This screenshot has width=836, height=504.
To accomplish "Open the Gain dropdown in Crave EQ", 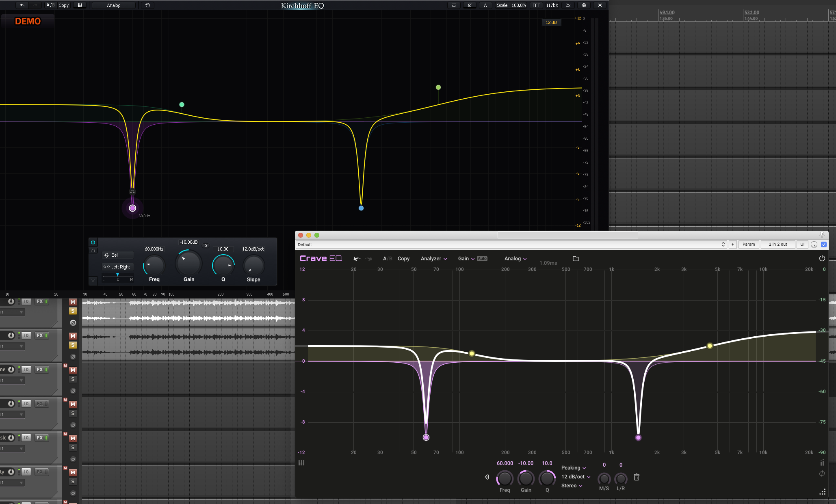I will [466, 259].
